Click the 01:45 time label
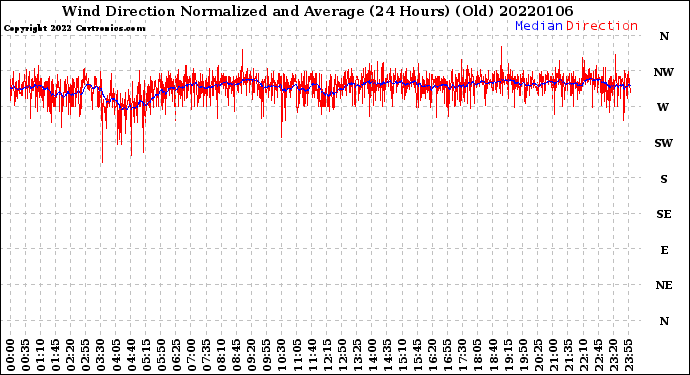690x375 pixels. (x=56, y=355)
